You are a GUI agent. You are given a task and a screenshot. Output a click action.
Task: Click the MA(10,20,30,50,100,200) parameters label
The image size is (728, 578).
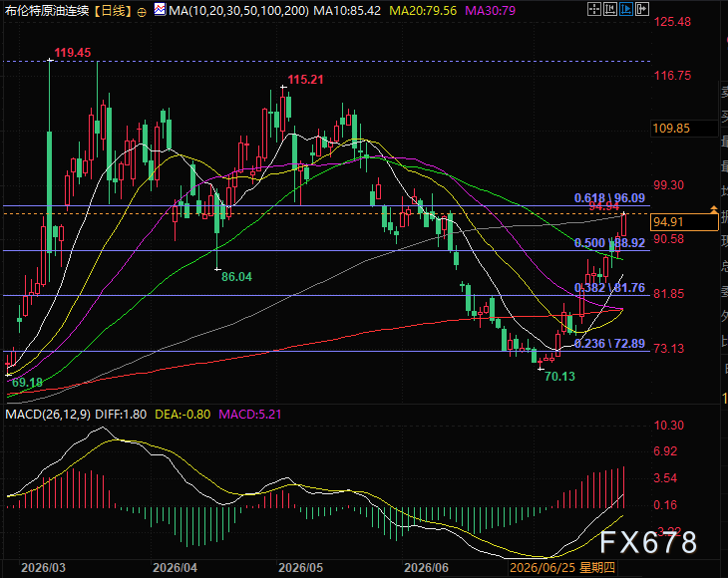238,10
